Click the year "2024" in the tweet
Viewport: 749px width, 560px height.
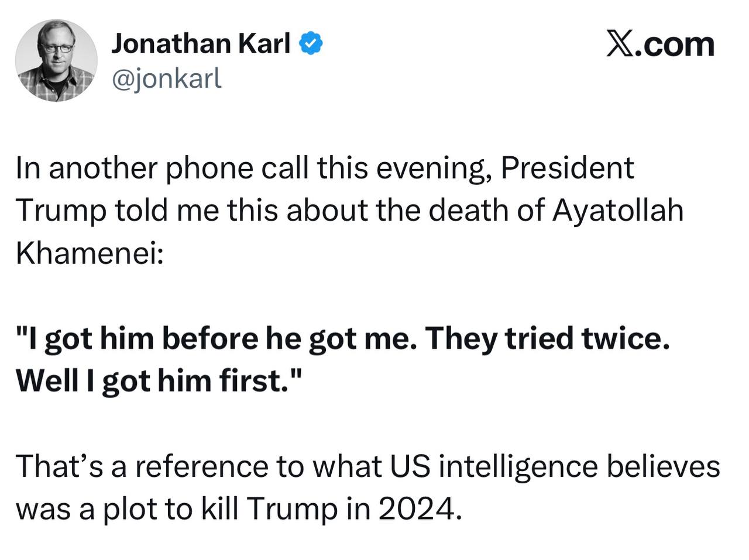point(415,509)
